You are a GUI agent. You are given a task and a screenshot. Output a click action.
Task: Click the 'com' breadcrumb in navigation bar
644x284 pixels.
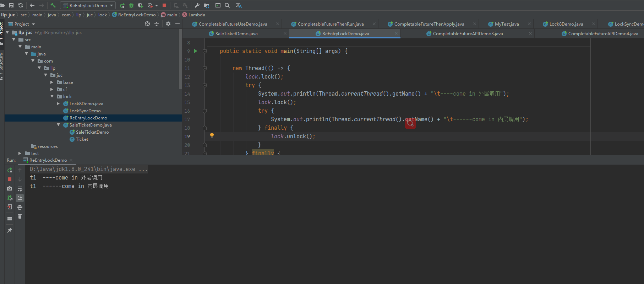click(x=66, y=15)
